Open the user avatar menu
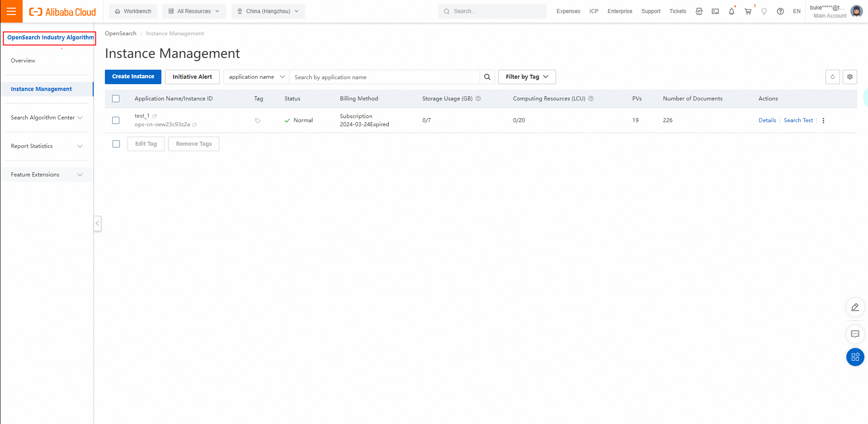This screenshot has height=424, width=868. tap(856, 11)
